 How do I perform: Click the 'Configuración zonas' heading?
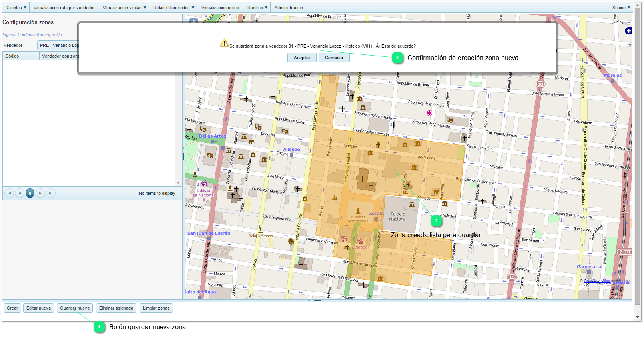(28, 22)
